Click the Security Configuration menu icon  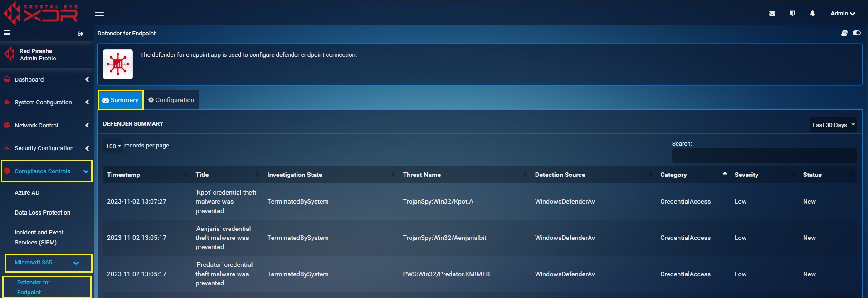click(7, 148)
